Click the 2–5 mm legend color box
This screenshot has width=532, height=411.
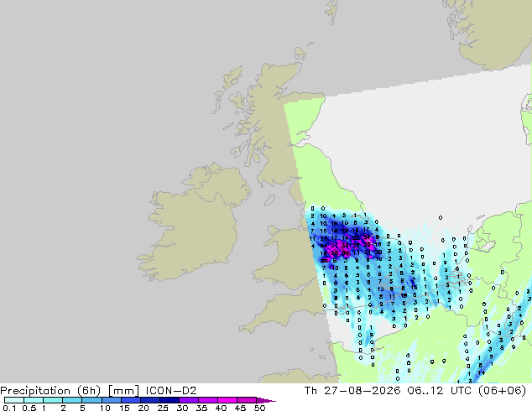click(72, 400)
